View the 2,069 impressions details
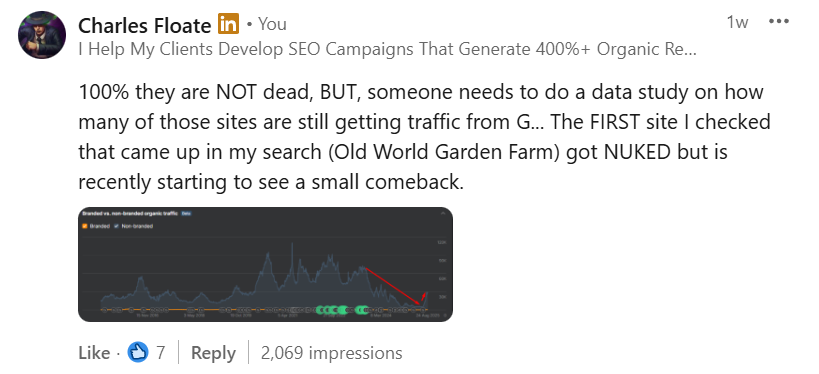The image size is (819, 374). pyautogui.click(x=331, y=353)
